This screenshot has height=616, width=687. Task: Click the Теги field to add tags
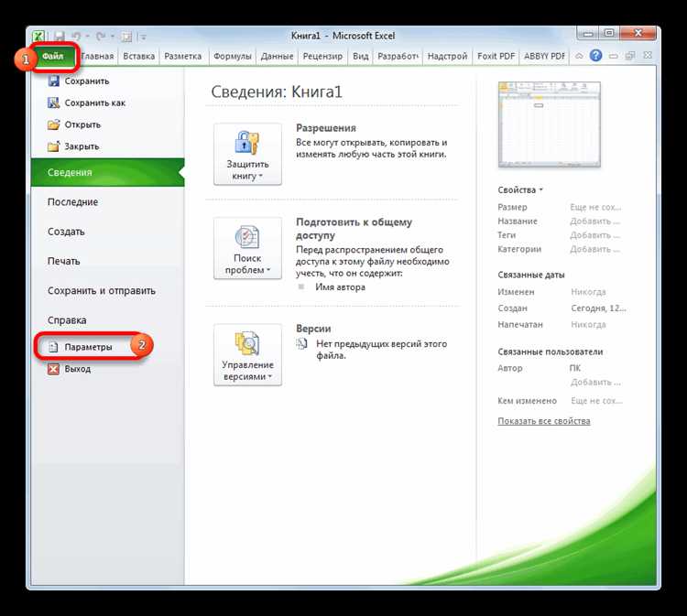[x=595, y=235]
